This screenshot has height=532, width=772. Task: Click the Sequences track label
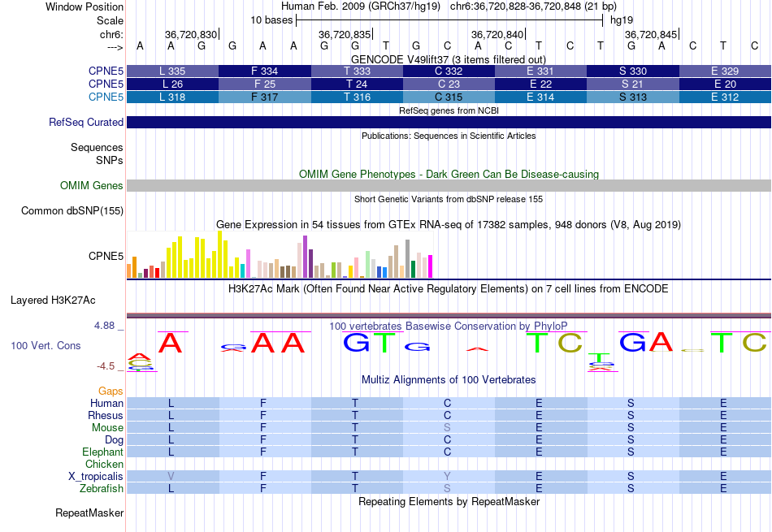[x=97, y=147]
